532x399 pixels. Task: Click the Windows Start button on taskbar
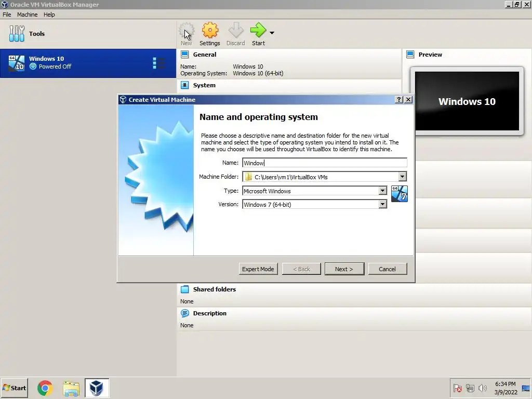14,388
